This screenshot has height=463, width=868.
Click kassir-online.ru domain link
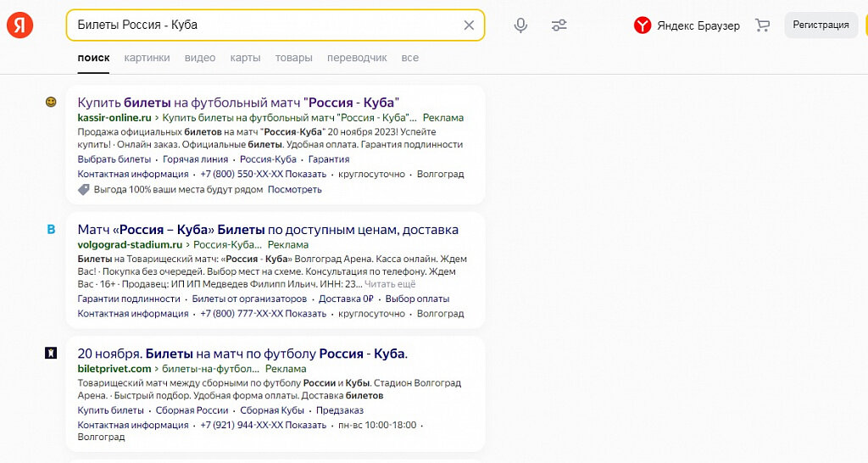click(114, 117)
